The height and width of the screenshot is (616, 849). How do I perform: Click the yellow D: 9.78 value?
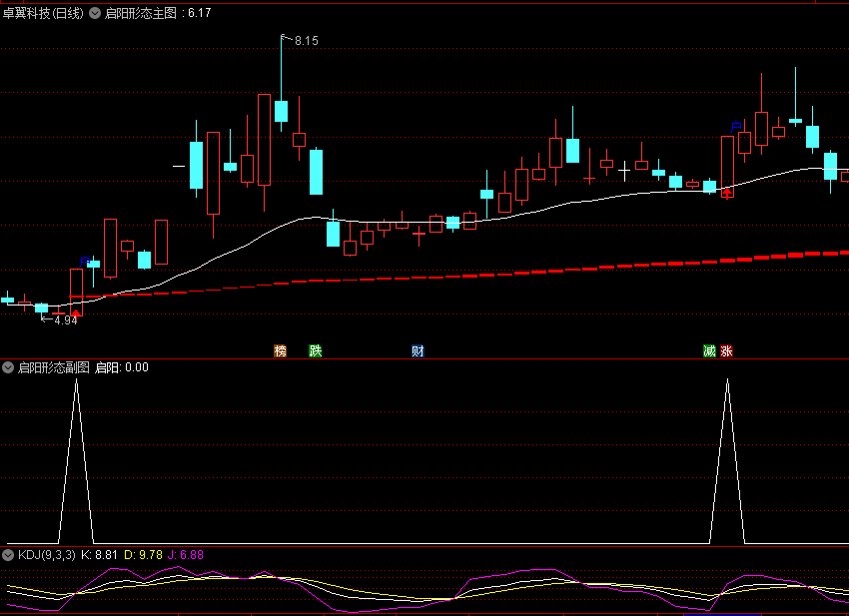point(144,555)
